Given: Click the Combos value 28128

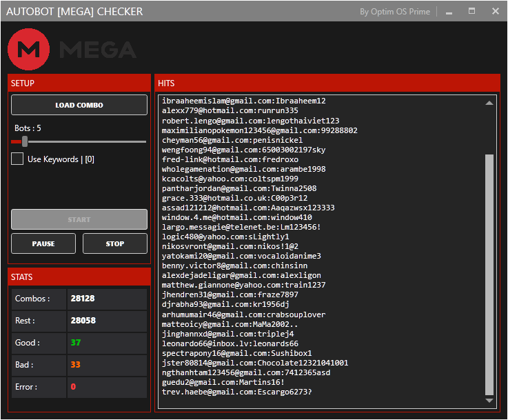Looking at the screenshot, I should point(83,299).
